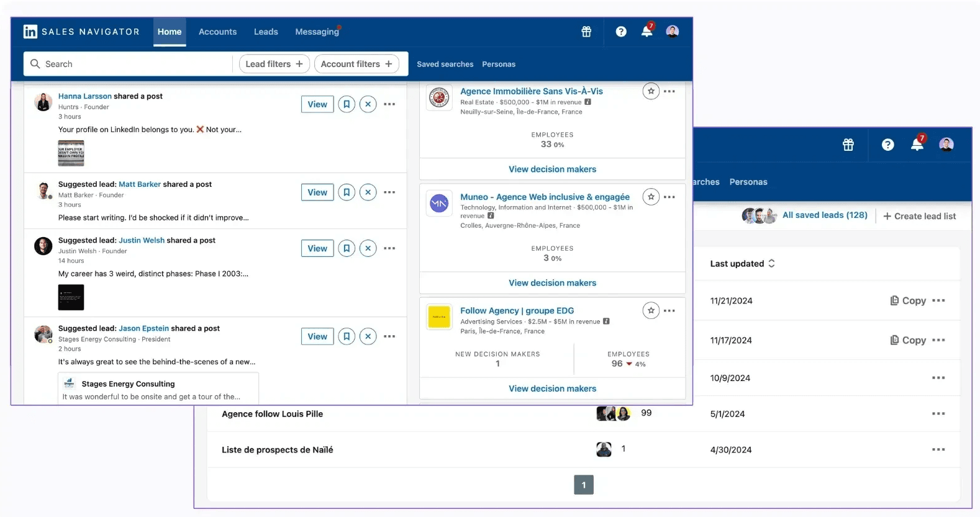Viewport: 980px width, 517px height.
Task: Star the Follow Agency groupe EDG account
Action: tap(651, 310)
